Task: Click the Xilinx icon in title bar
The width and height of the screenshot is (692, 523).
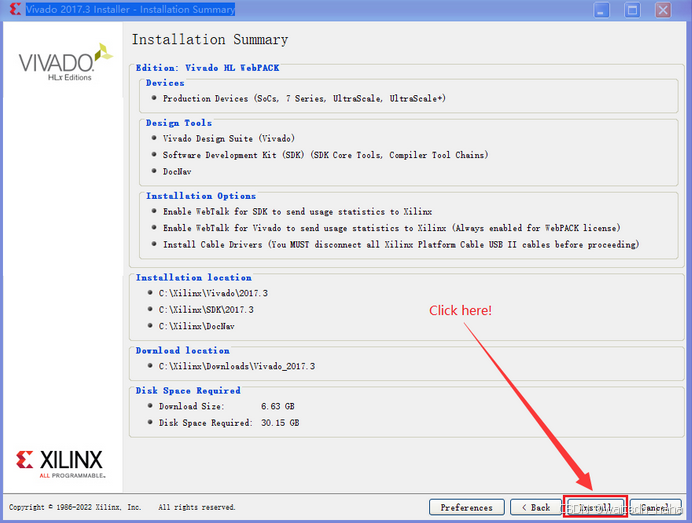Action: click(15, 9)
